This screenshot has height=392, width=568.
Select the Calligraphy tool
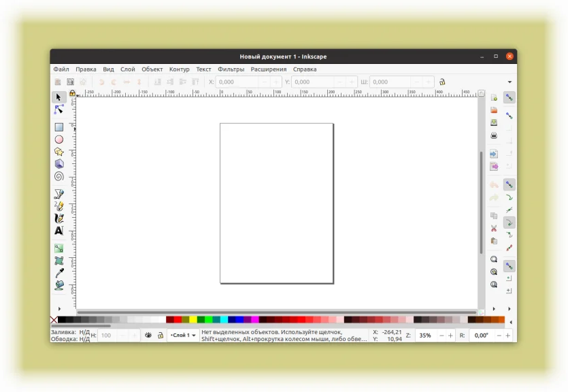59,218
